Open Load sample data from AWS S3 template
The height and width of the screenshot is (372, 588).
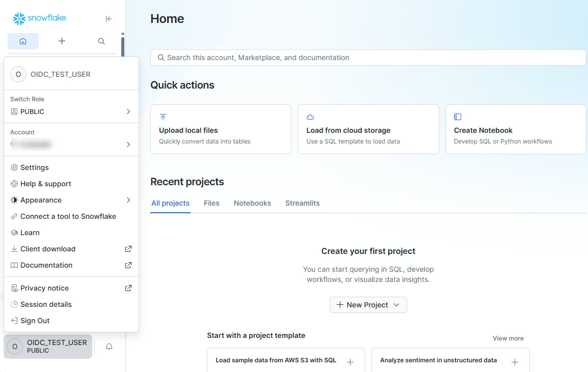tap(286, 360)
